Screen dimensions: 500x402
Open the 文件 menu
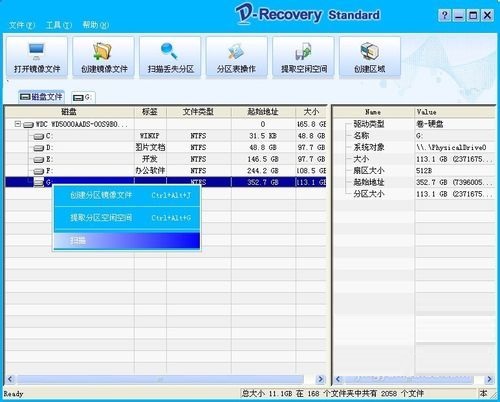(x=22, y=25)
